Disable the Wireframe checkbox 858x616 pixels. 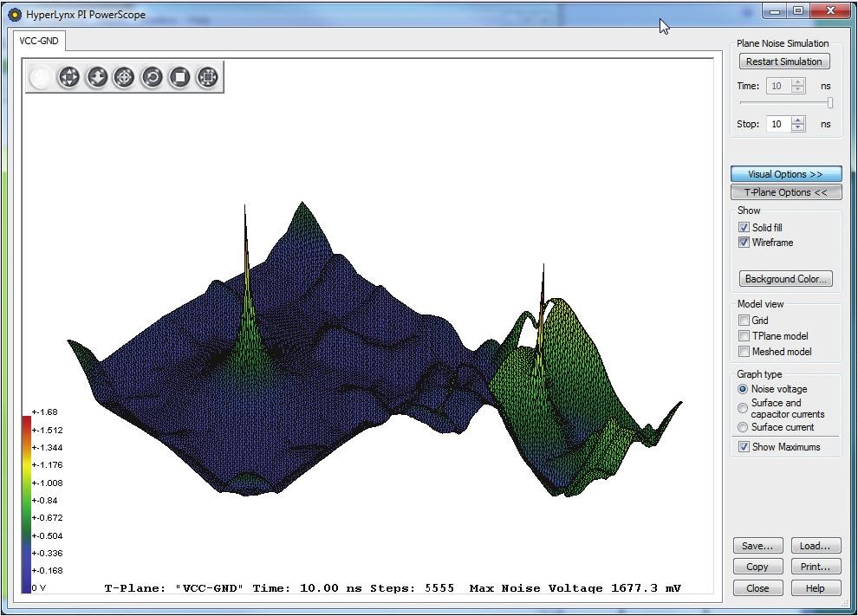[744, 243]
